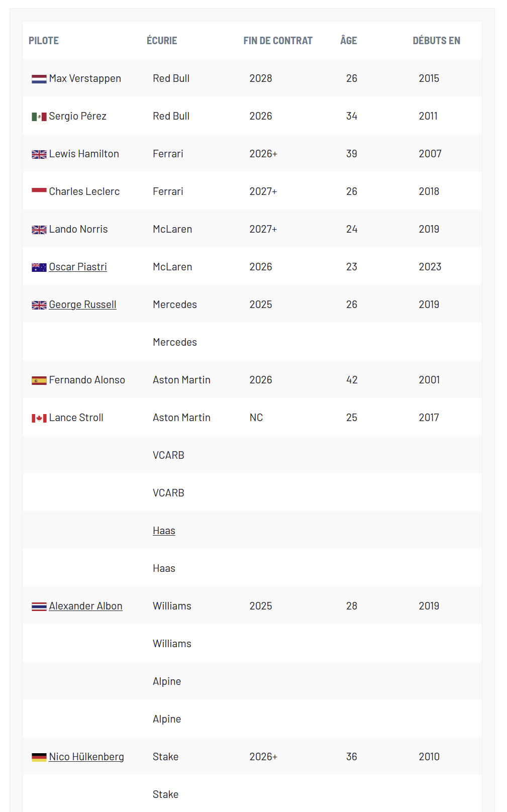Image resolution: width=507 pixels, height=812 pixels.
Task: Click the ÂGE column header
Action: (x=349, y=41)
